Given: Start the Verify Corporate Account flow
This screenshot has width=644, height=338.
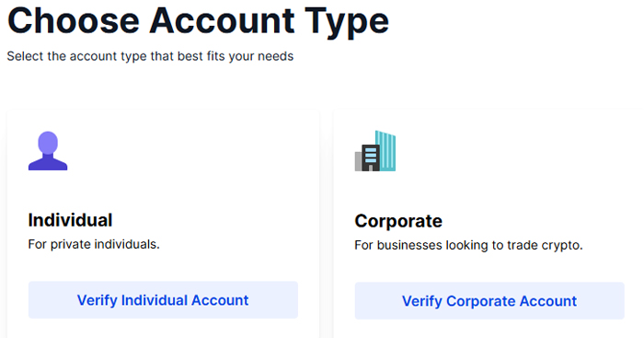Looking at the screenshot, I should coord(489,301).
